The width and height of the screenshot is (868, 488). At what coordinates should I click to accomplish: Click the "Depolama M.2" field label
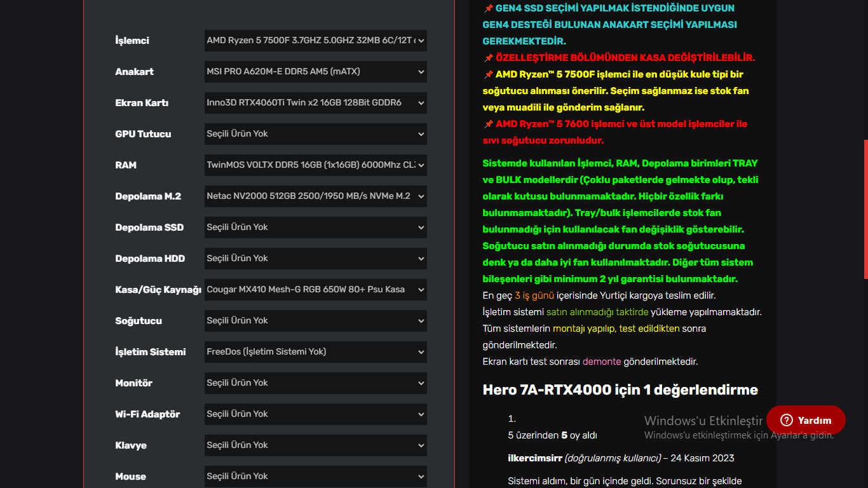(148, 196)
